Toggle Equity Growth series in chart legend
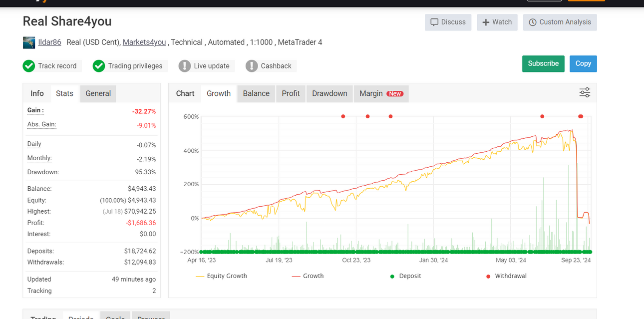Image resolution: width=644 pixels, height=319 pixels. click(x=221, y=276)
